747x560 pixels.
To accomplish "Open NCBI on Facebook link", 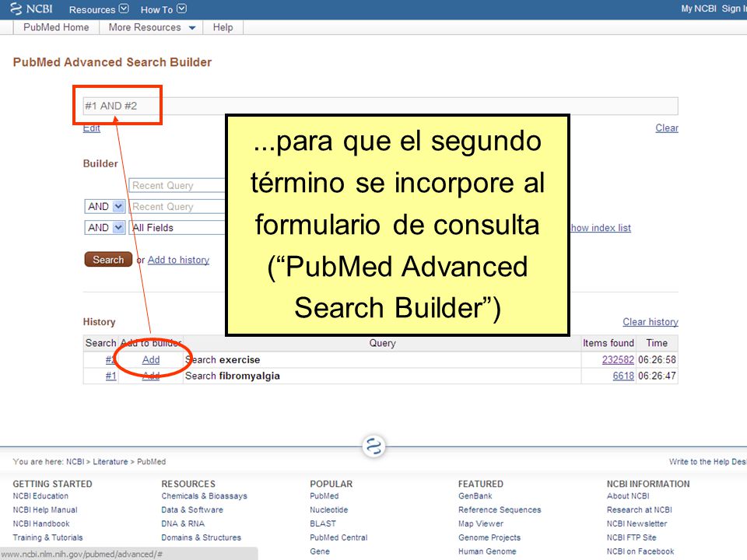I will click(640, 551).
